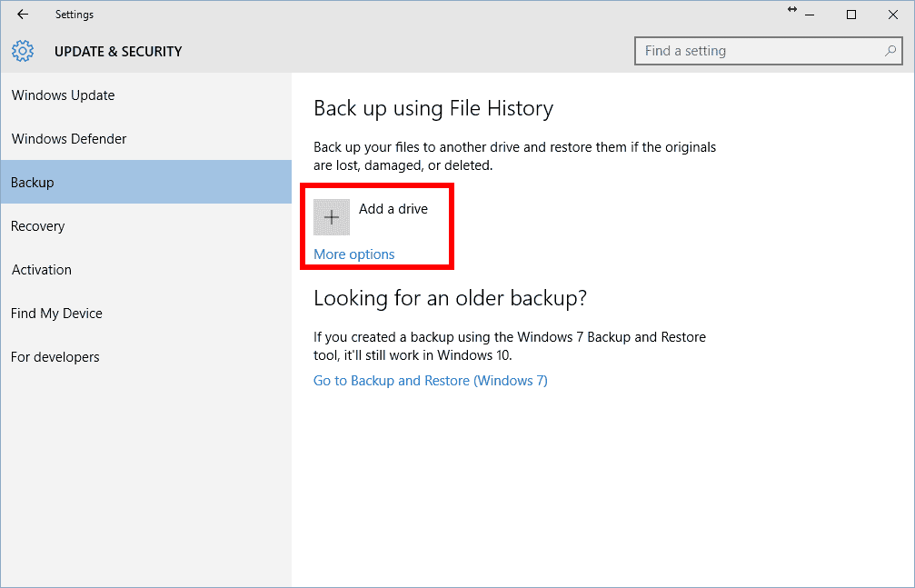Click the Add a drive label
915x588 pixels.
pyautogui.click(x=393, y=209)
